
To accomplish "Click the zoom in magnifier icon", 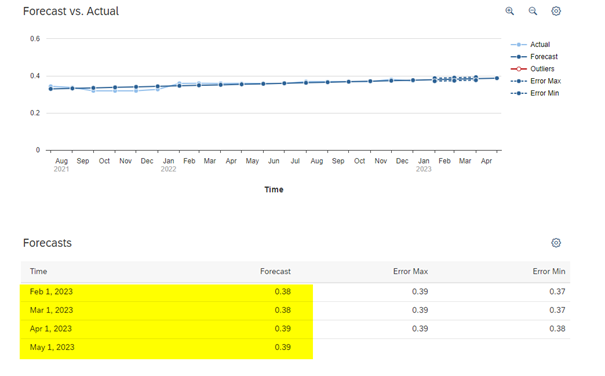I will (510, 11).
